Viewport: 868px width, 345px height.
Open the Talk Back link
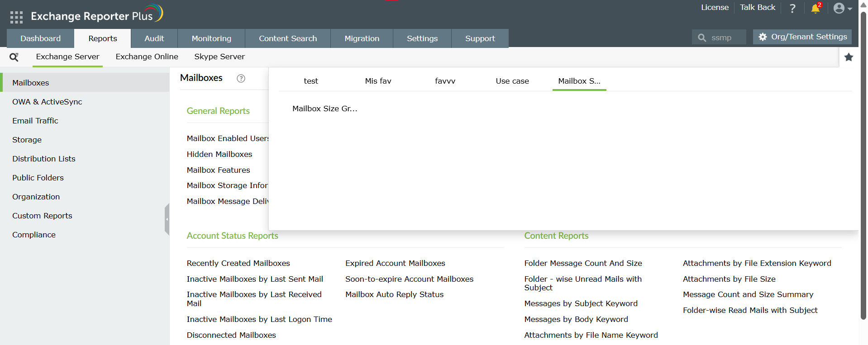[x=758, y=7]
